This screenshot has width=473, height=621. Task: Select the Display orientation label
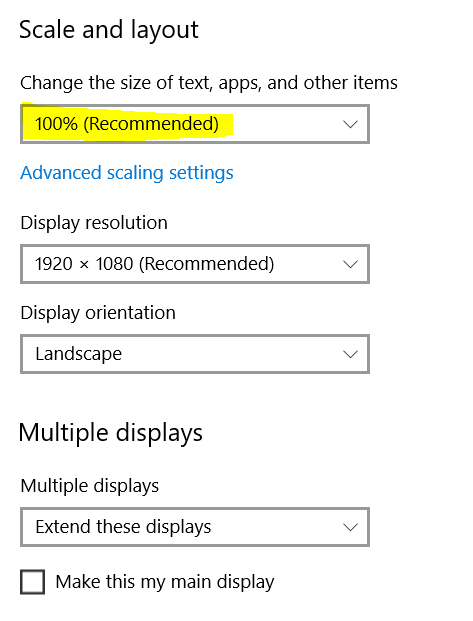pos(98,313)
